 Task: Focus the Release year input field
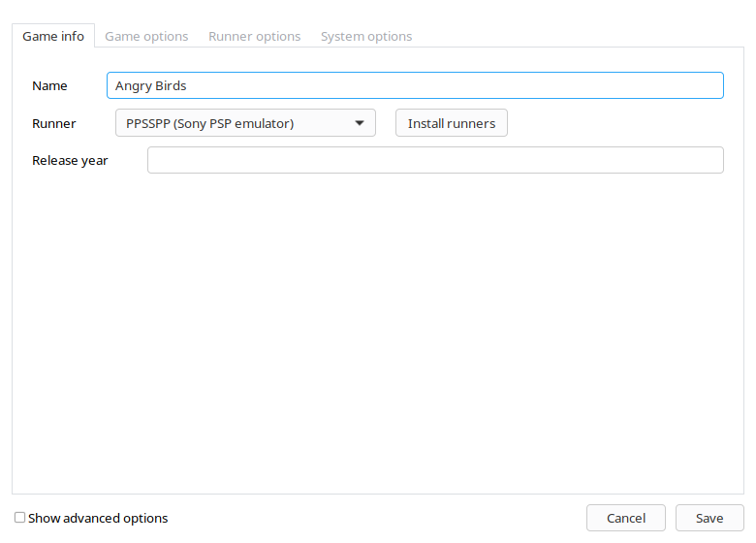point(435,160)
